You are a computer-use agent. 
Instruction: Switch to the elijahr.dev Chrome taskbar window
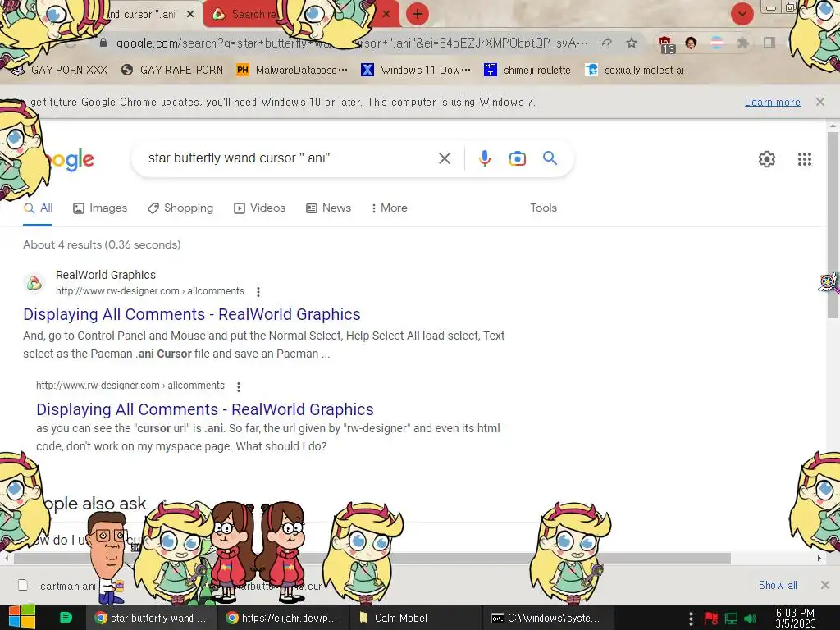[283, 618]
